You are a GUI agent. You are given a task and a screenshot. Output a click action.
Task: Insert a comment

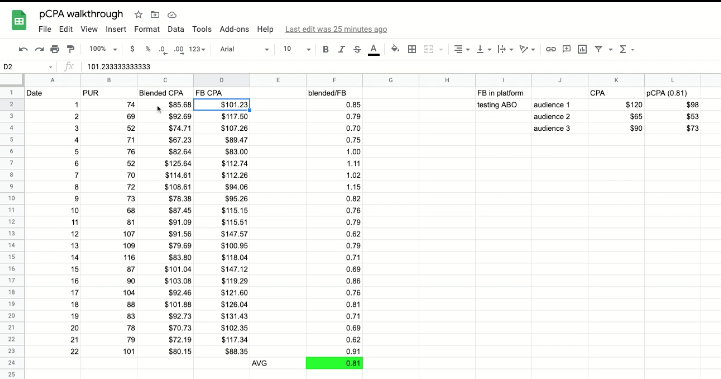coord(566,49)
